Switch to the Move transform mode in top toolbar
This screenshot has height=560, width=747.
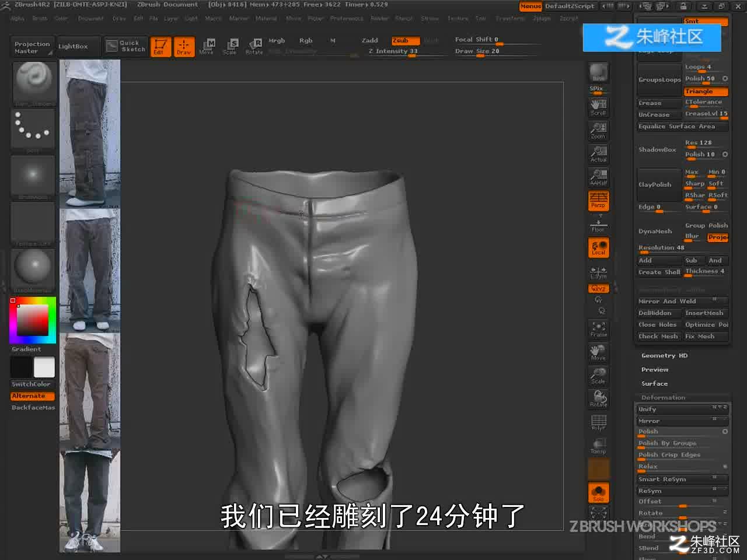tap(207, 46)
